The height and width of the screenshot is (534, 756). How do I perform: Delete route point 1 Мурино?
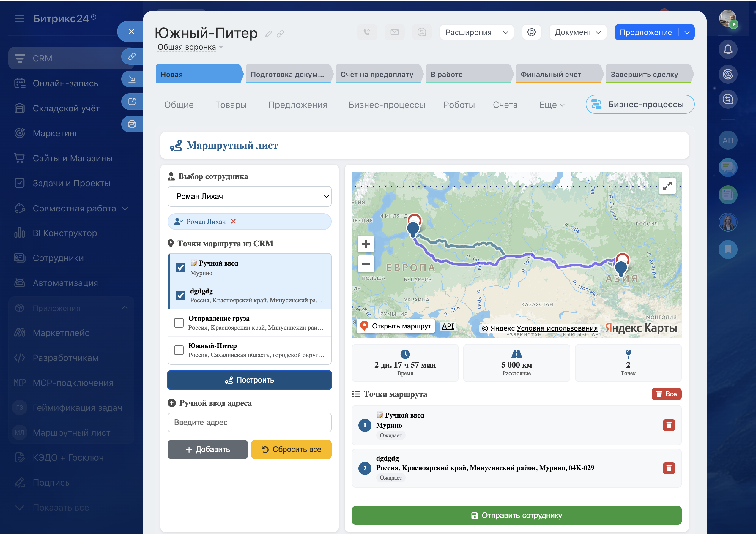pyautogui.click(x=668, y=425)
